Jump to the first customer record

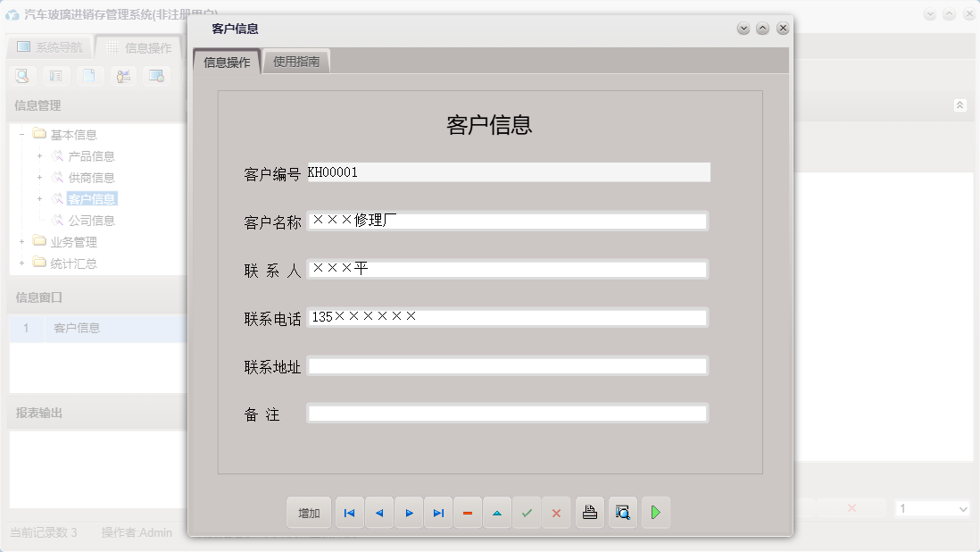(x=349, y=512)
